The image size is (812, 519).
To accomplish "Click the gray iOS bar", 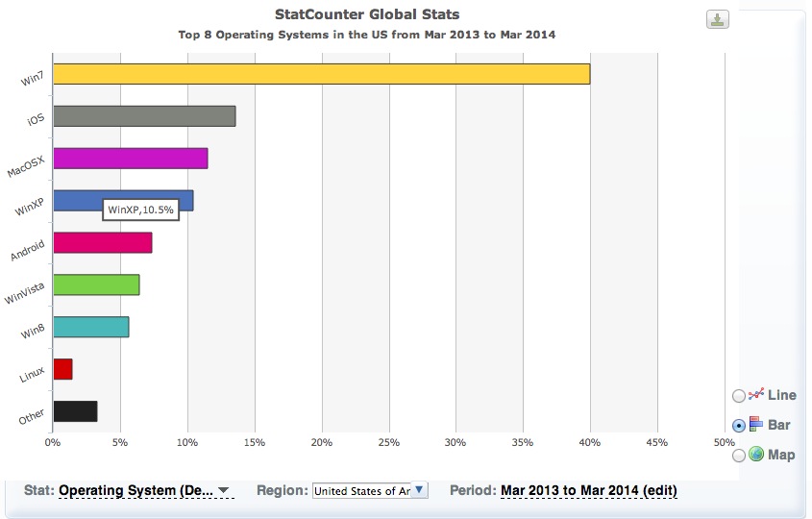I will (144, 116).
